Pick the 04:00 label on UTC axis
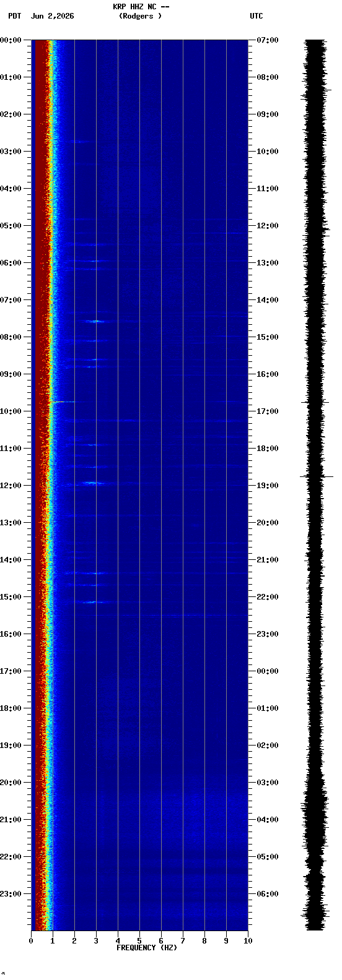The width and height of the screenshot is (342, 980). pos(268,820)
